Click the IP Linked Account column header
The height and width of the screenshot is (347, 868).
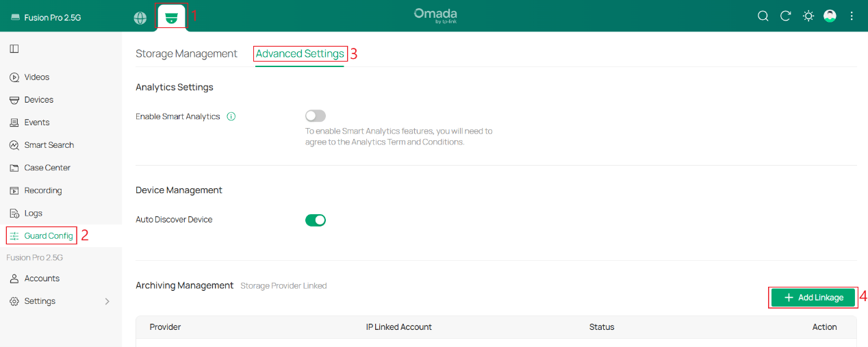tap(399, 327)
